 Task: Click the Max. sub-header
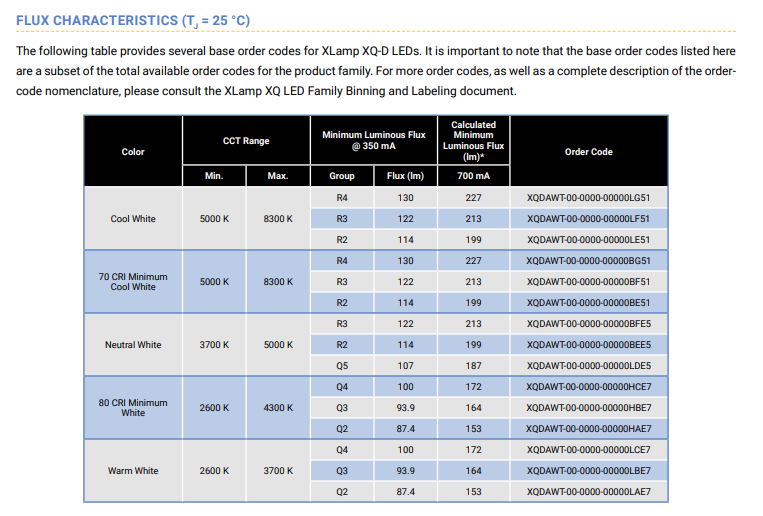pos(278,176)
